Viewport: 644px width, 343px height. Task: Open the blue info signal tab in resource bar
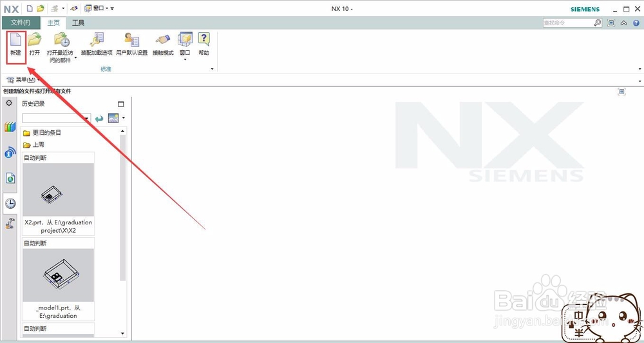click(x=10, y=153)
